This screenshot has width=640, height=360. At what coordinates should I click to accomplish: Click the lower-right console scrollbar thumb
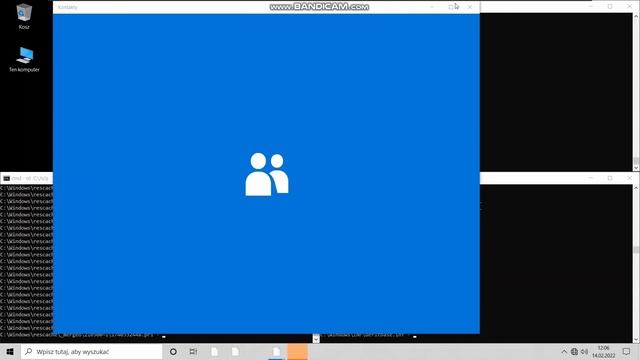click(636, 250)
